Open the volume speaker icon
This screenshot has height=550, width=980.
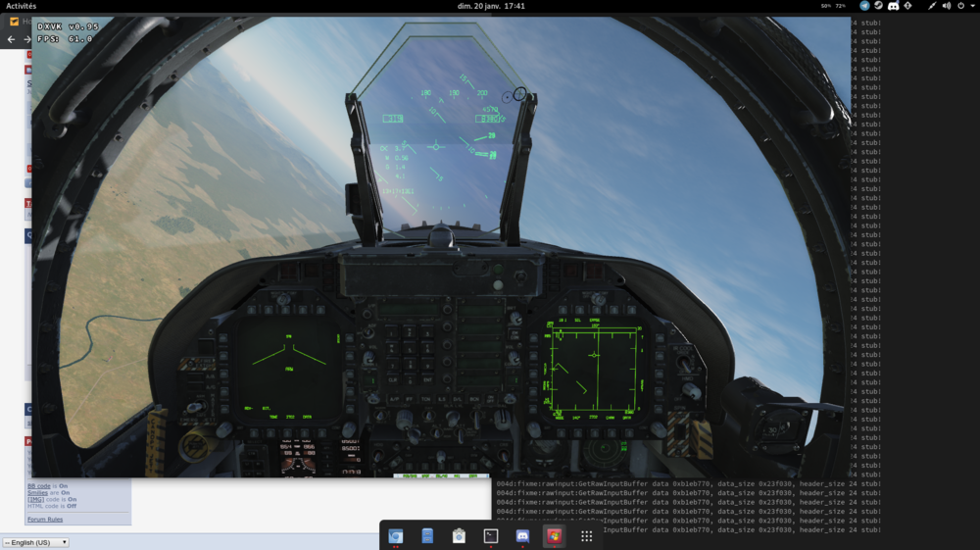click(x=947, y=6)
